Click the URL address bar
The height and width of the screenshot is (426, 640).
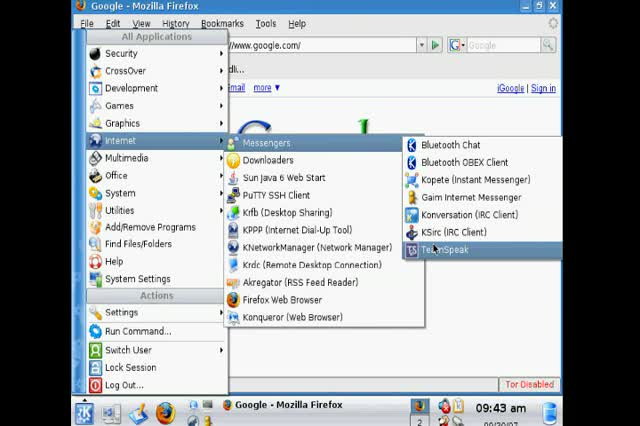pyautogui.click(x=322, y=45)
